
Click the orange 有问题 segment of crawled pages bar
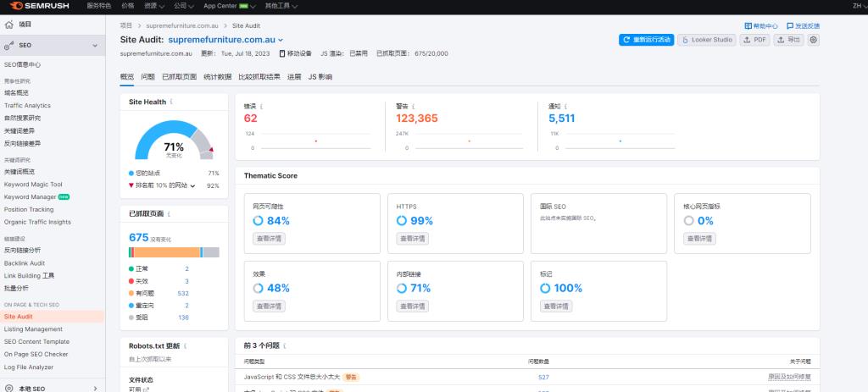coord(167,252)
